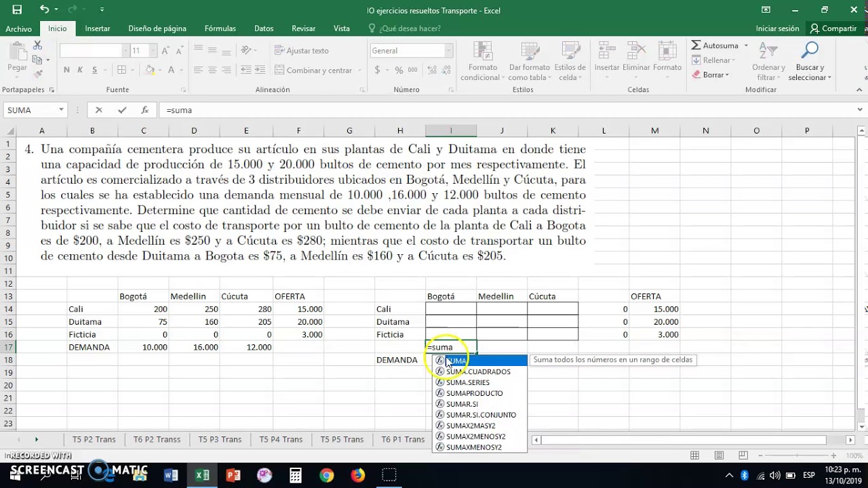
Task: Click the Eliminar cells icon
Action: point(636,57)
